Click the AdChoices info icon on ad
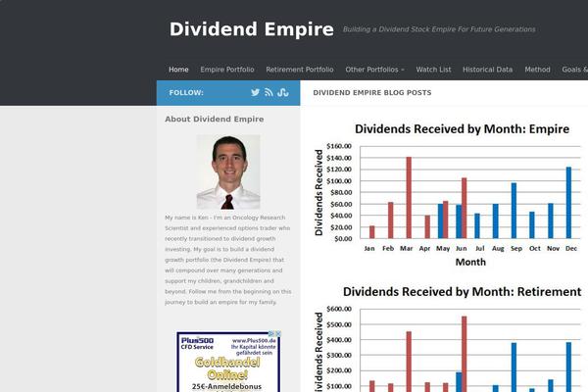The image size is (588, 392). [271, 334]
